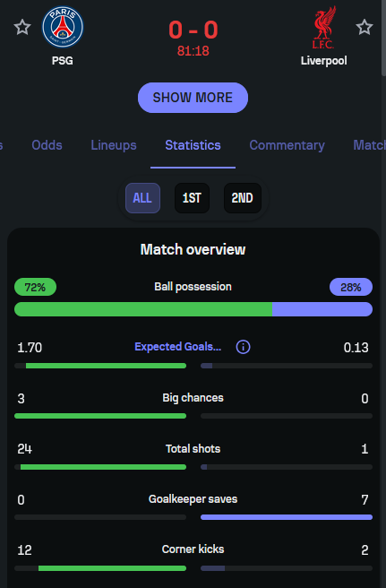Open the partially visible Matches tab
386x588 pixels.
(x=369, y=145)
